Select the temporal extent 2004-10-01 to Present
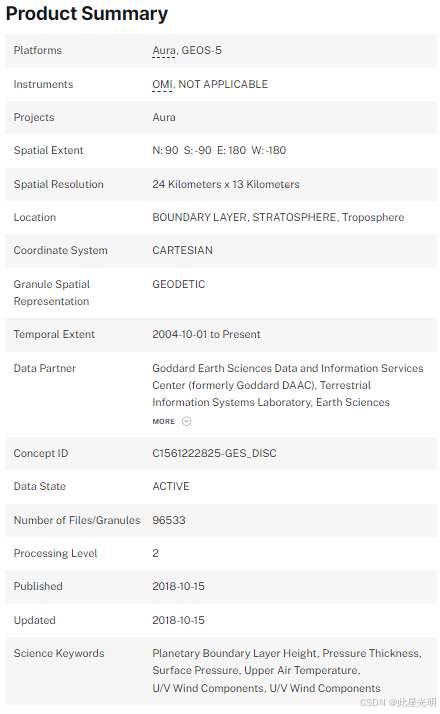The width and height of the screenshot is (440, 714). click(206, 334)
